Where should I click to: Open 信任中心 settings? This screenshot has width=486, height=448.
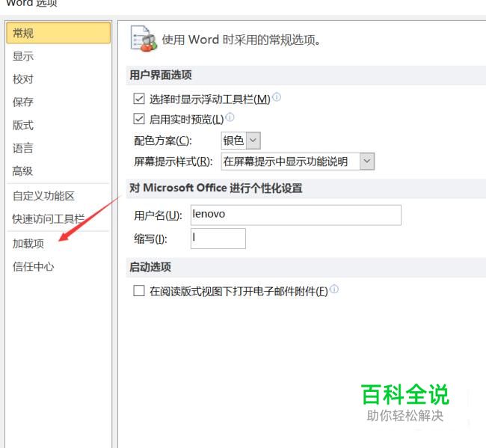(x=33, y=266)
